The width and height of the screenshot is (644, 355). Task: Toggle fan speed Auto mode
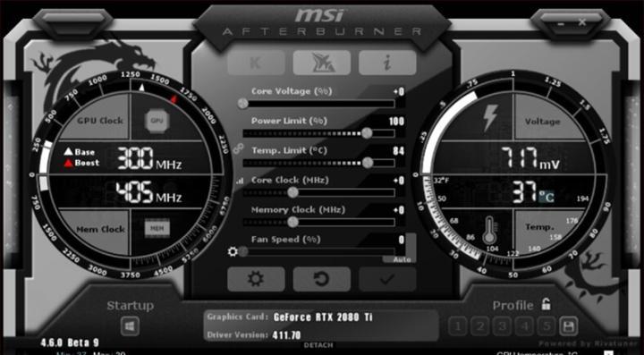[x=399, y=260]
